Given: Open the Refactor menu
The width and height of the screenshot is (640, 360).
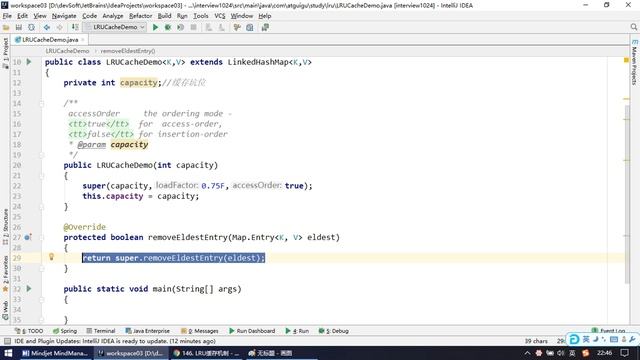Looking at the screenshot, I should (140, 16).
